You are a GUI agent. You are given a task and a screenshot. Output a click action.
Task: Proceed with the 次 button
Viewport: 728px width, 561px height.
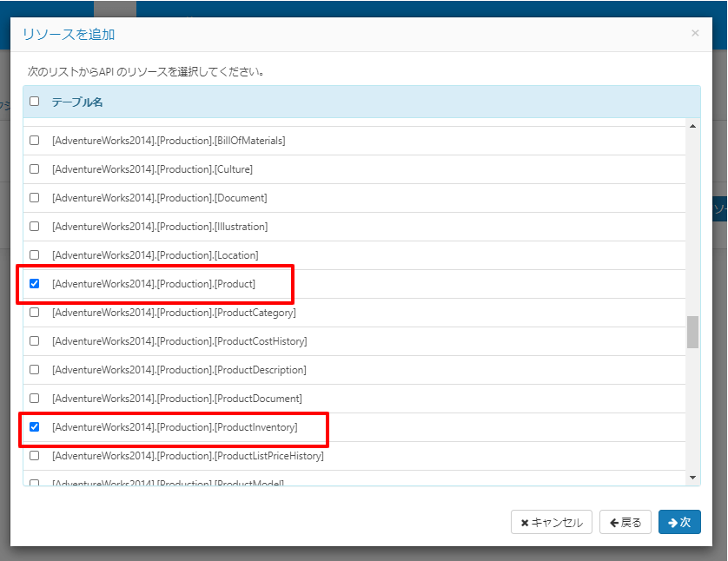click(x=679, y=523)
